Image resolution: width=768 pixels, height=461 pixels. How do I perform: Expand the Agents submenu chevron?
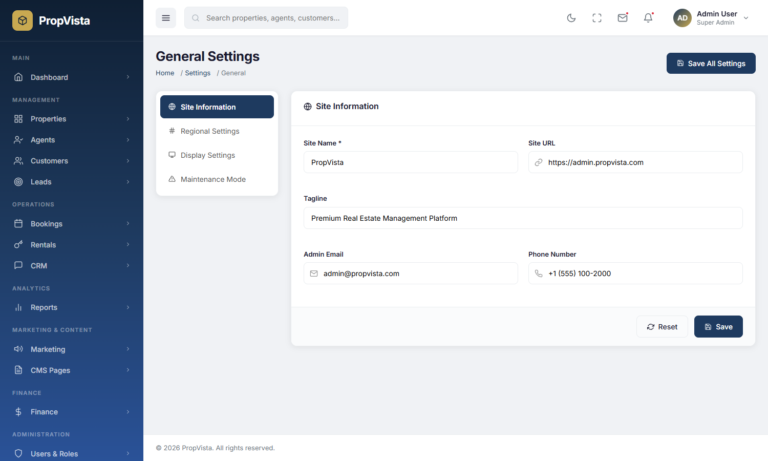point(128,140)
